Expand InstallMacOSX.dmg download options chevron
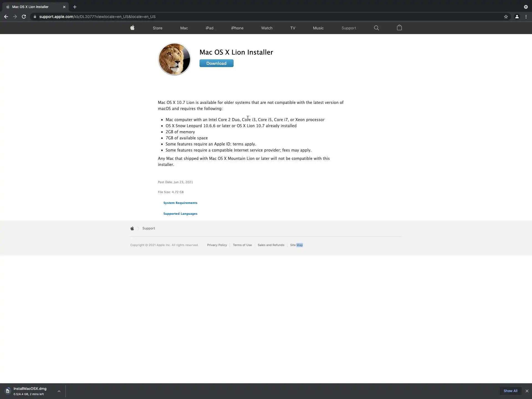The height and width of the screenshot is (399, 532). tap(59, 391)
